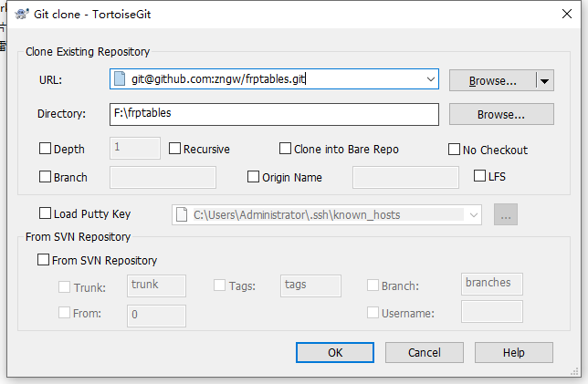Click the TortoiseGit title bar icon

tap(18, 15)
